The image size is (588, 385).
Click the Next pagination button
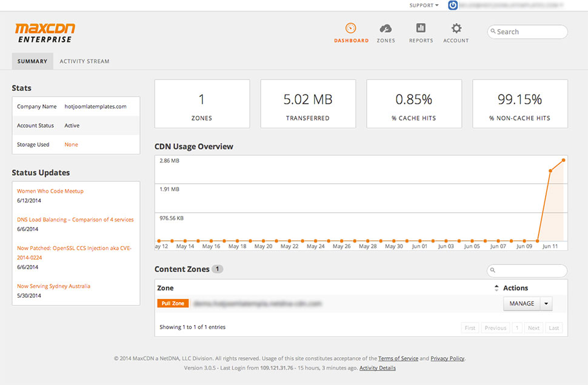point(533,328)
